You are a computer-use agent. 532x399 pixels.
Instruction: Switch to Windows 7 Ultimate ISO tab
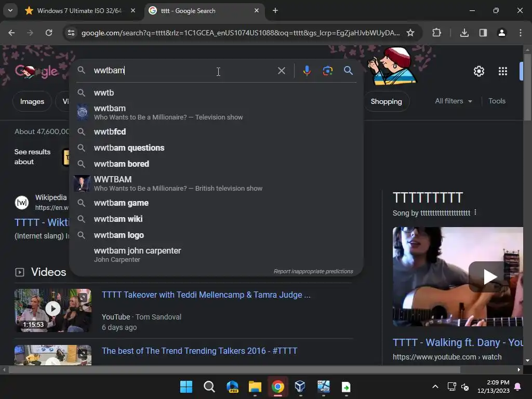(79, 11)
